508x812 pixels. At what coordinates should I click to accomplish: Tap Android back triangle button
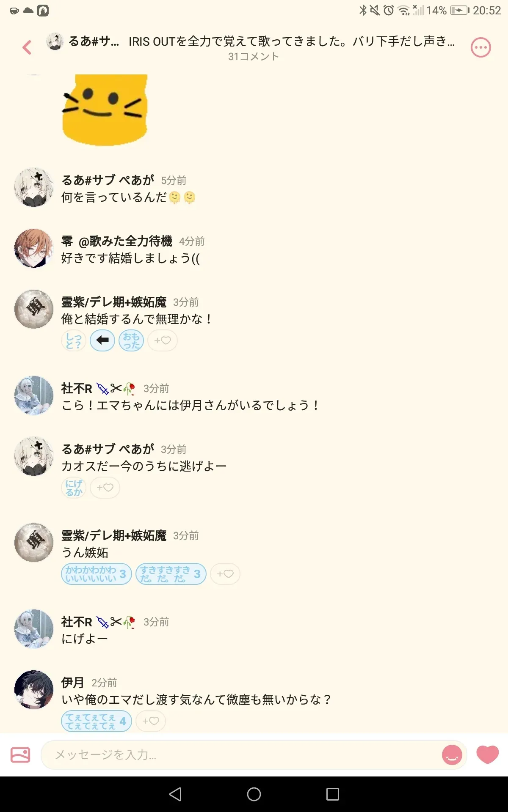tap(175, 794)
